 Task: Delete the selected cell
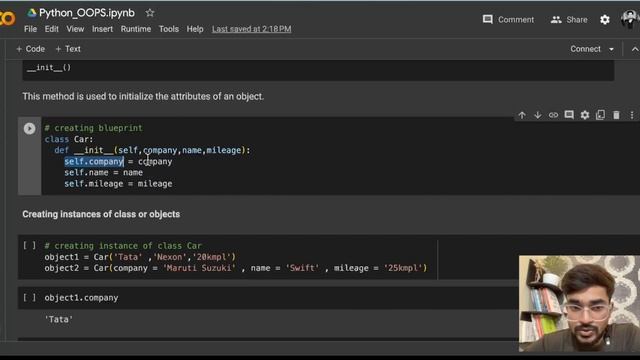point(616,115)
